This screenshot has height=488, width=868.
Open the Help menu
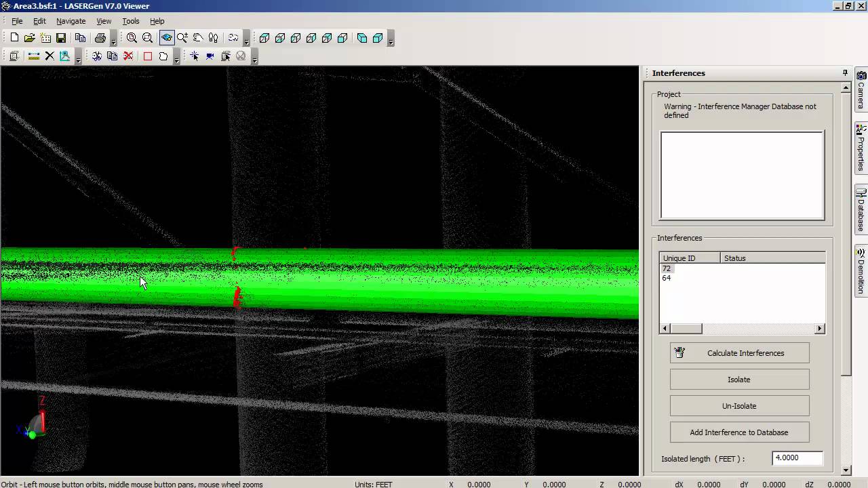coord(157,21)
